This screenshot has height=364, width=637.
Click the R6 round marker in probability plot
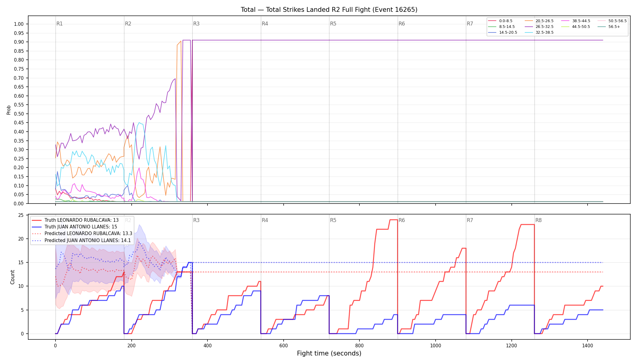[402, 24]
